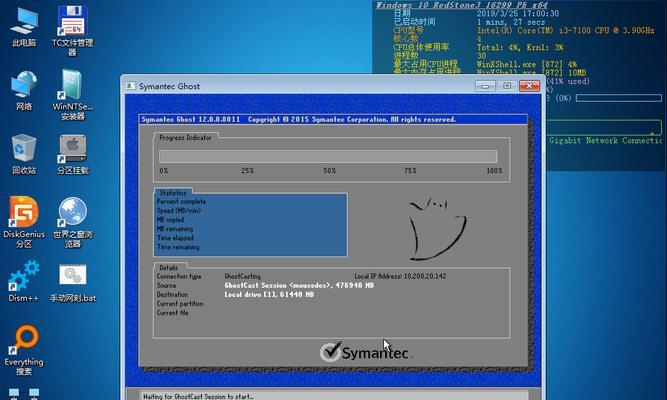Launch the 分区挂载 Apple drive shortcut
Viewport: 667px width, 400px height.
72,154
